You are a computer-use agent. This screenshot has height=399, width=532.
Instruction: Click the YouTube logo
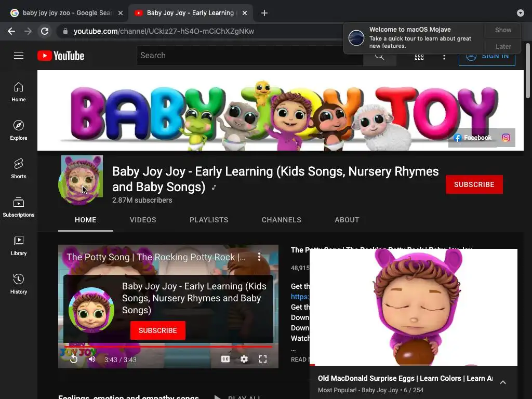(x=61, y=56)
